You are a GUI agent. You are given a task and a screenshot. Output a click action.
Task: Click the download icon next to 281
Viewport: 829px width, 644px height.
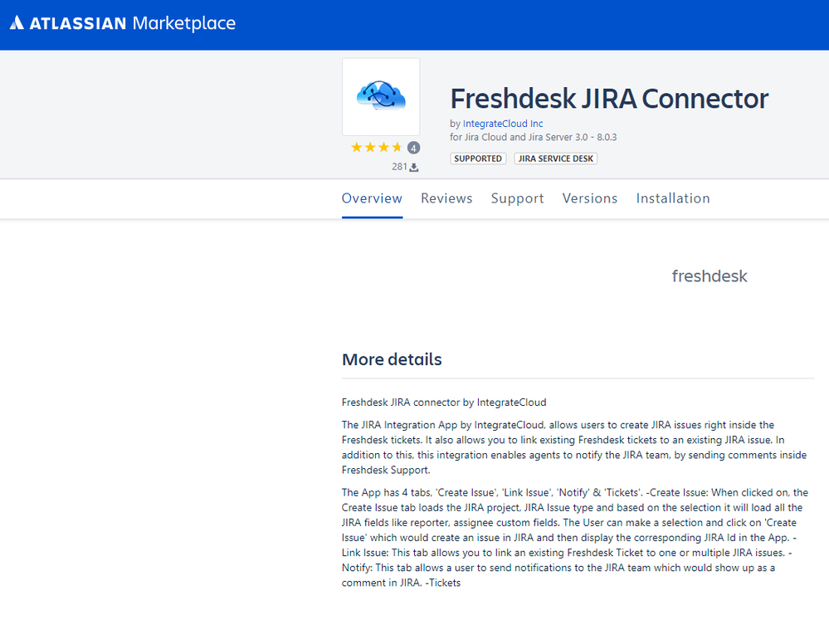pos(414,167)
